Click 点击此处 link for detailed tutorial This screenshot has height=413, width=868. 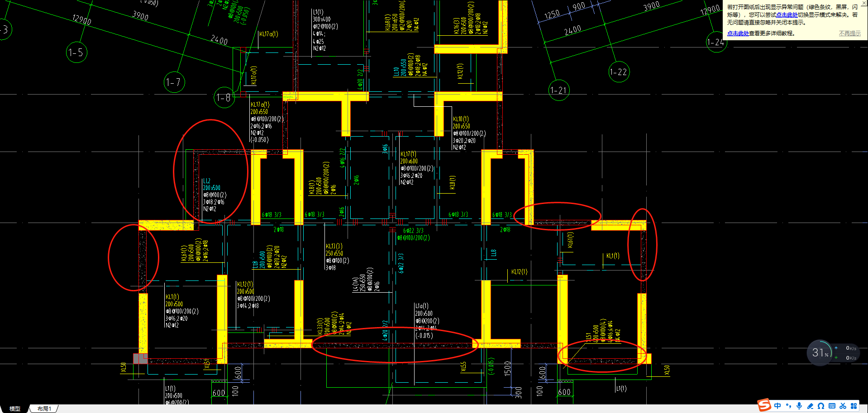click(x=738, y=33)
